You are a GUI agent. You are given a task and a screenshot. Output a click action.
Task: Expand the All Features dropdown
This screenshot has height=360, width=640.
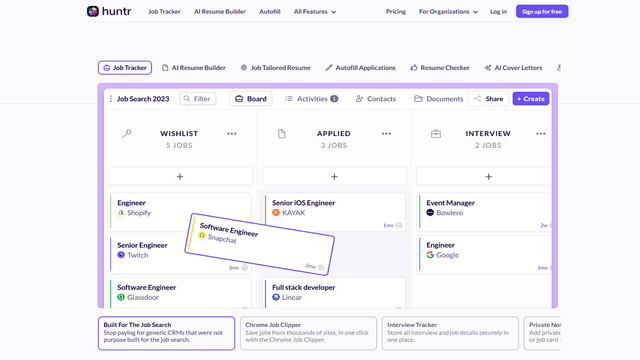coord(315,12)
